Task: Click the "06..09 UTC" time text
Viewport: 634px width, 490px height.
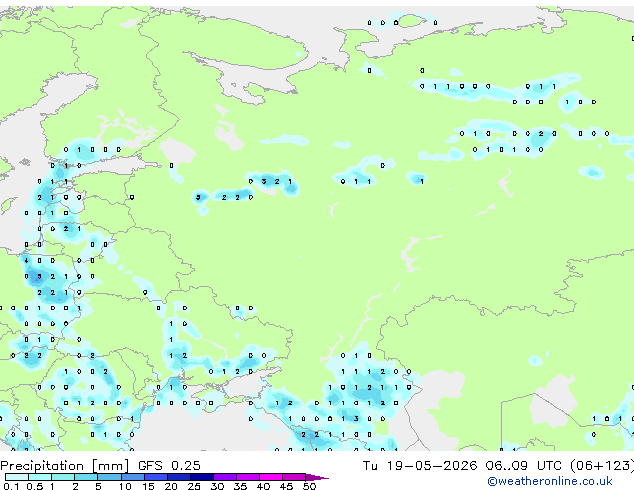Action: point(524,466)
